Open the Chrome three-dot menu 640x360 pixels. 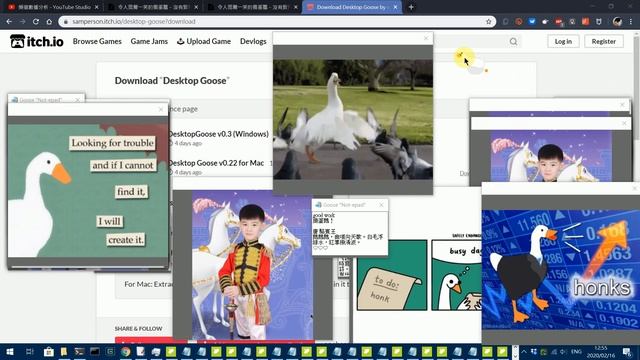coord(631,22)
